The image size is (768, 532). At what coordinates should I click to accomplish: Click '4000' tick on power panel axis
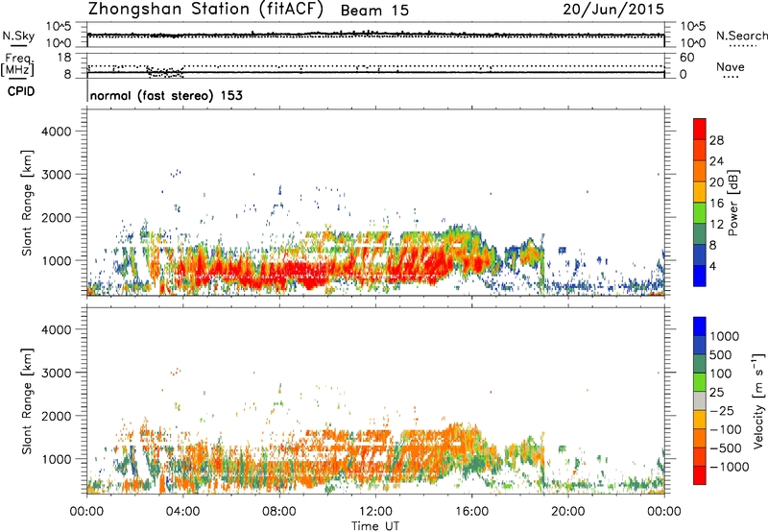tap(57, 132)
